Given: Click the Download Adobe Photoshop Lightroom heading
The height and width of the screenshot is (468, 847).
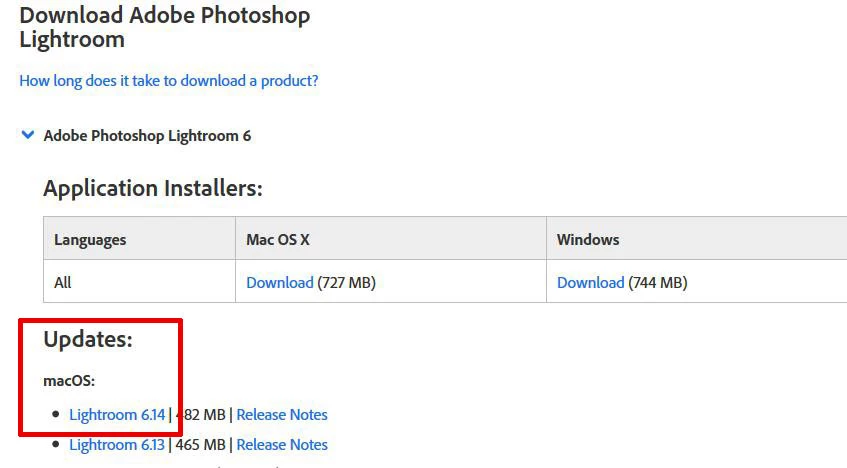Looking at the screenshot, I should 165,27.
